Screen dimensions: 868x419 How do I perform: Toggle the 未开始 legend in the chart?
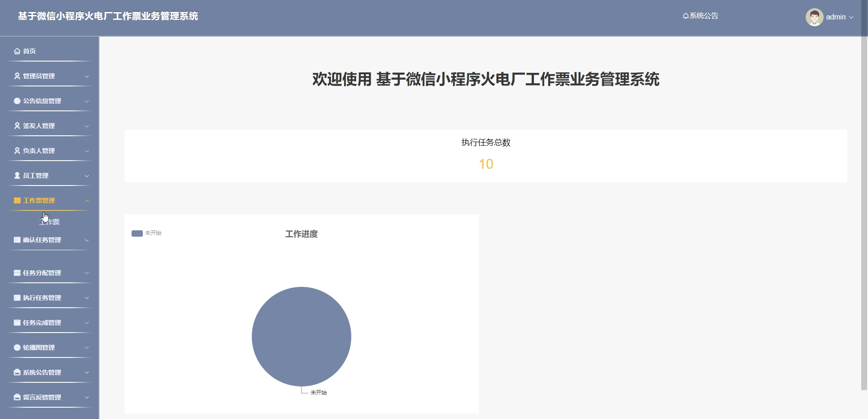tap(146, 233)
